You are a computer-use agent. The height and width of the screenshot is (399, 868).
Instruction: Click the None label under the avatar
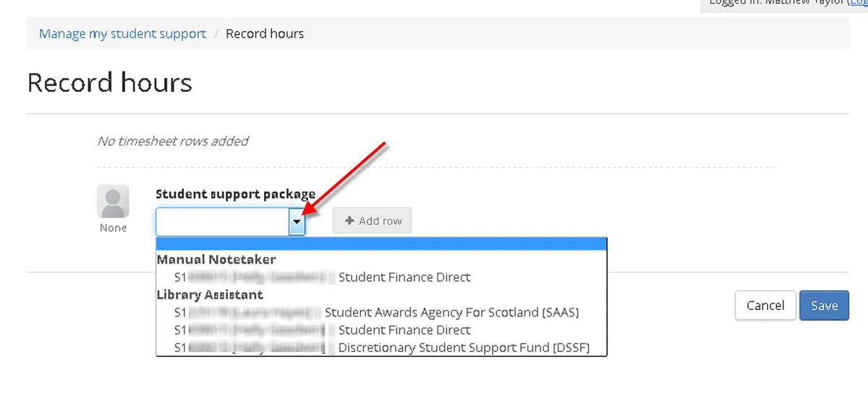pyautogui.click(x=113, y=228)
